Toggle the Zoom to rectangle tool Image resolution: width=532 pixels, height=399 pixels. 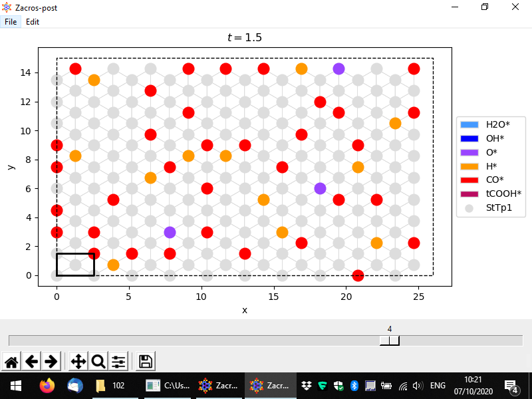tap(98, 362)
